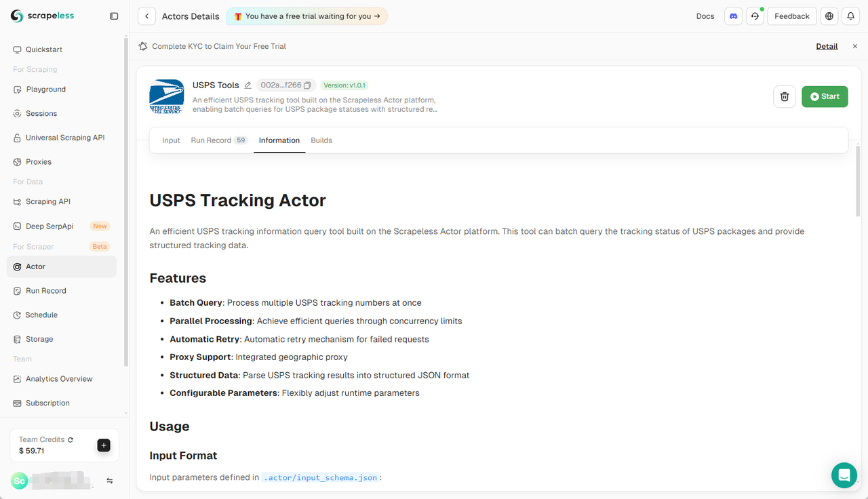Switch to the Input tab
This screenshot has width=868, height=499.
tap(171, 140)
